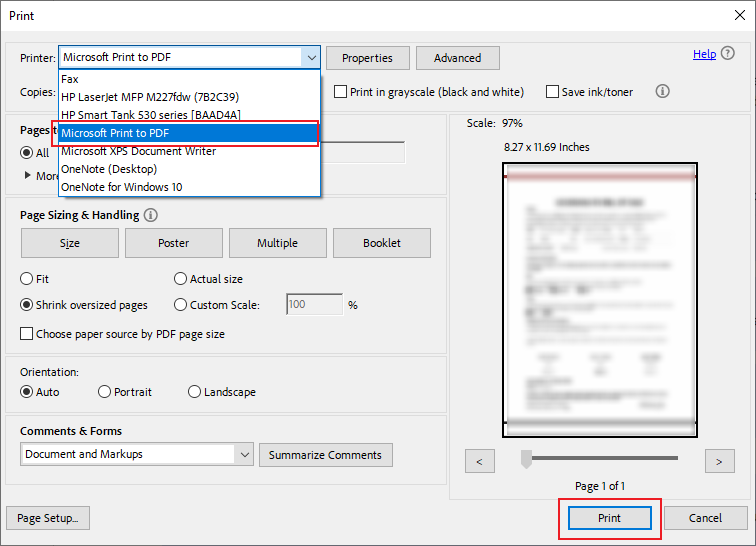Click the Multiple button
This screenshot has height=546, width=756.
278,243
